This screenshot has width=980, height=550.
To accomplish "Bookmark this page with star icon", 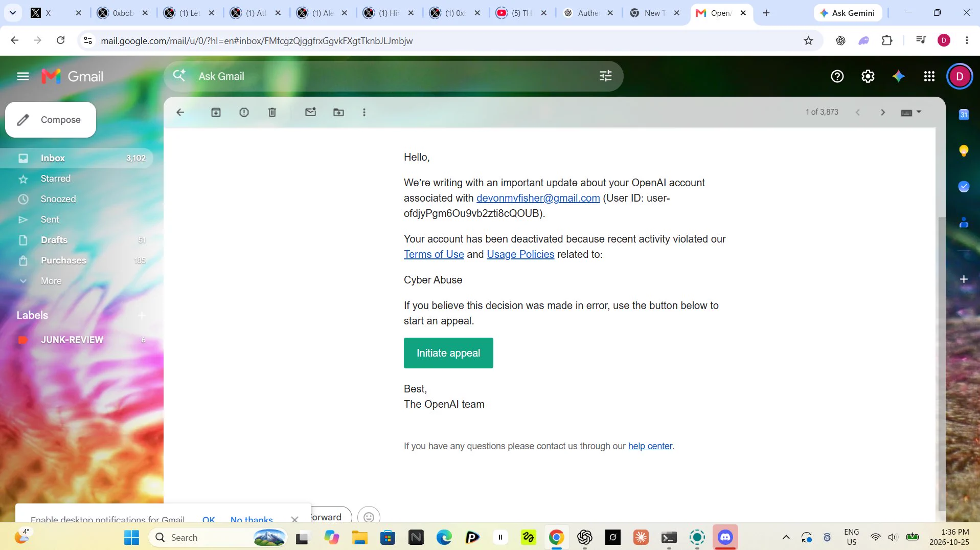I will [808, 40].
